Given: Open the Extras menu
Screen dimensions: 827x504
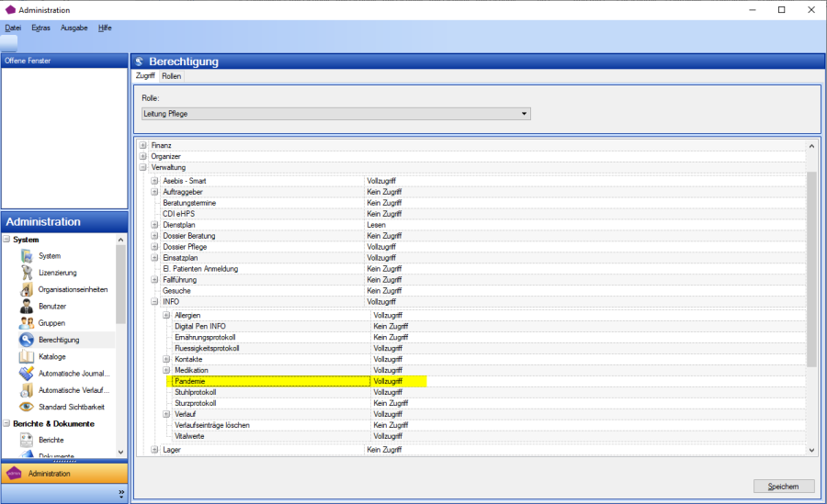Looking at the screenshot, I should tap(40, 28).
